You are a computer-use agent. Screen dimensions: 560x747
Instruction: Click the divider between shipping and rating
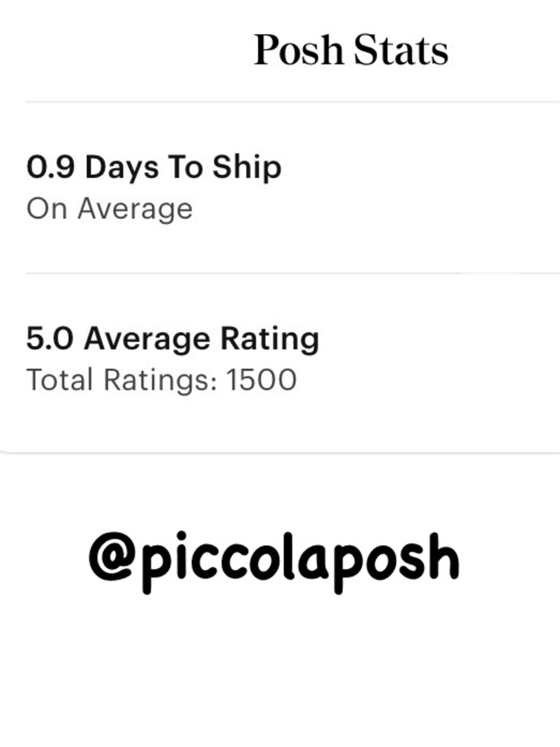[291, 273]
